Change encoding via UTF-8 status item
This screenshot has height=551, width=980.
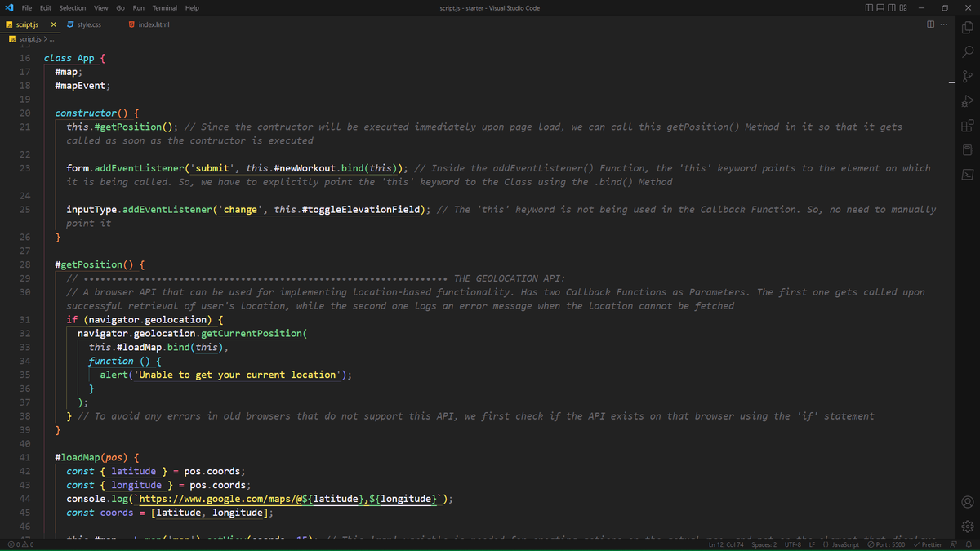pyautogui.click(x=793, y=544)
